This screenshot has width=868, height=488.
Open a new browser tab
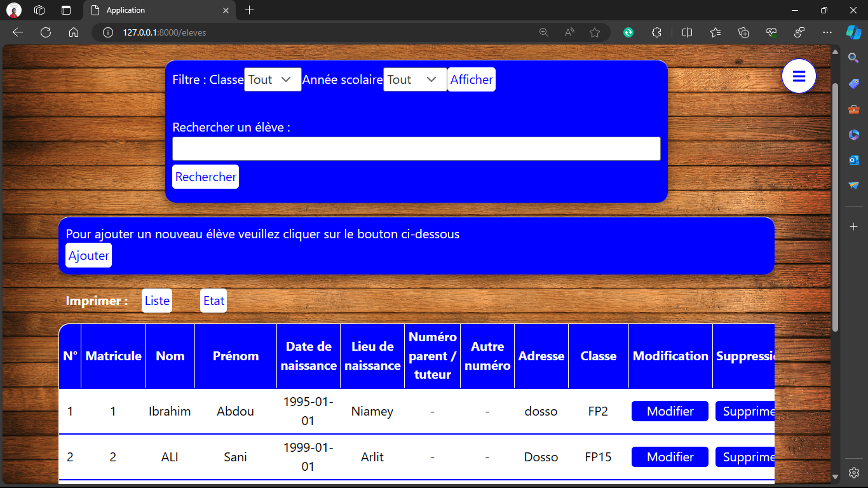(250, 10)
